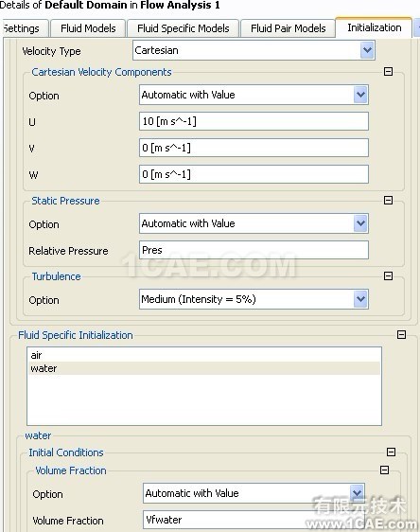This screenshot has width=420, height=532.
Task: Open the Turbulence Option dropdown
Action: tap(360, 299)
